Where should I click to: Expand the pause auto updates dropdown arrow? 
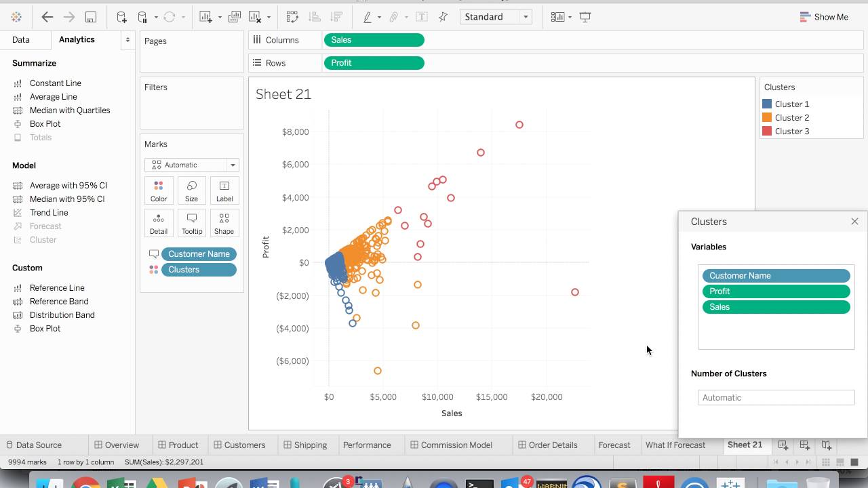coord(156,18)
